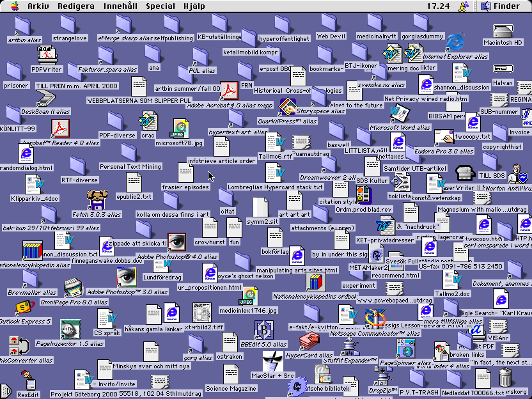Open the Apple menu
This screenshot has width=532, height=399.
pos(15,6)
